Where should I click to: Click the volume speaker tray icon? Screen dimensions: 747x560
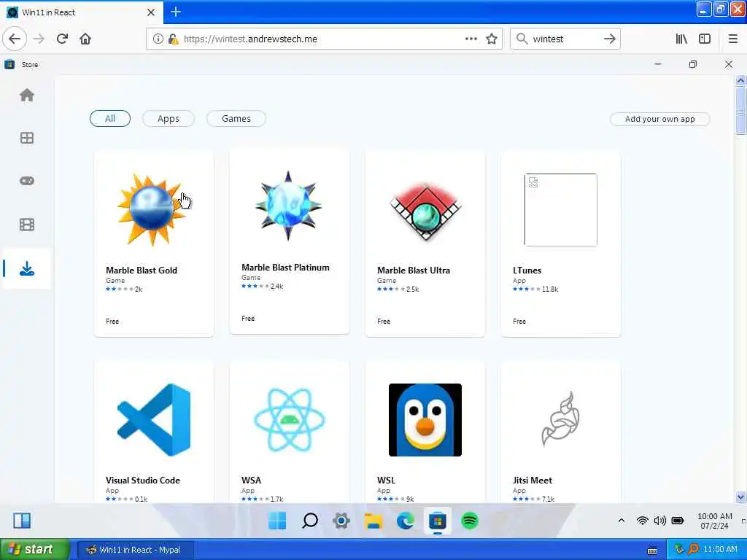659,521
